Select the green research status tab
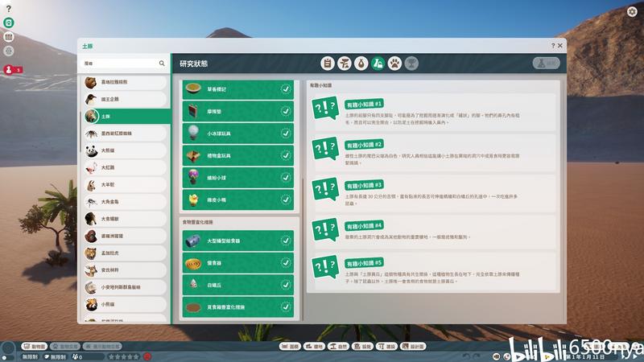 [378, 64]
